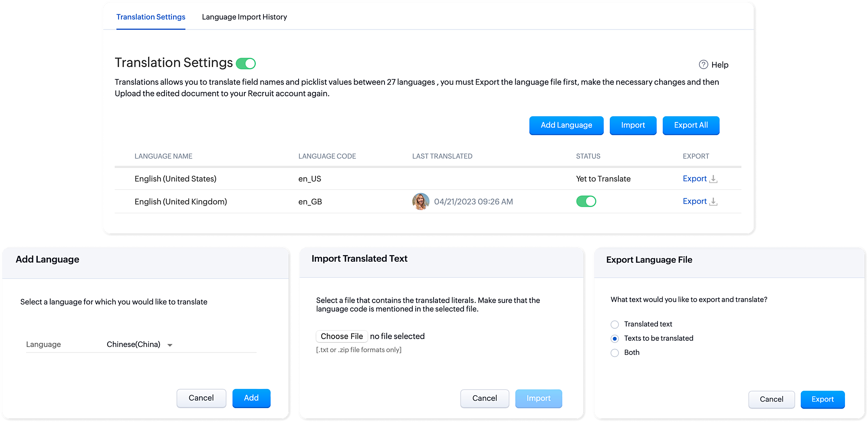Click the Choose File button
Screen dimensions: 868x422
pyautogui.click(x=342, y=336)
